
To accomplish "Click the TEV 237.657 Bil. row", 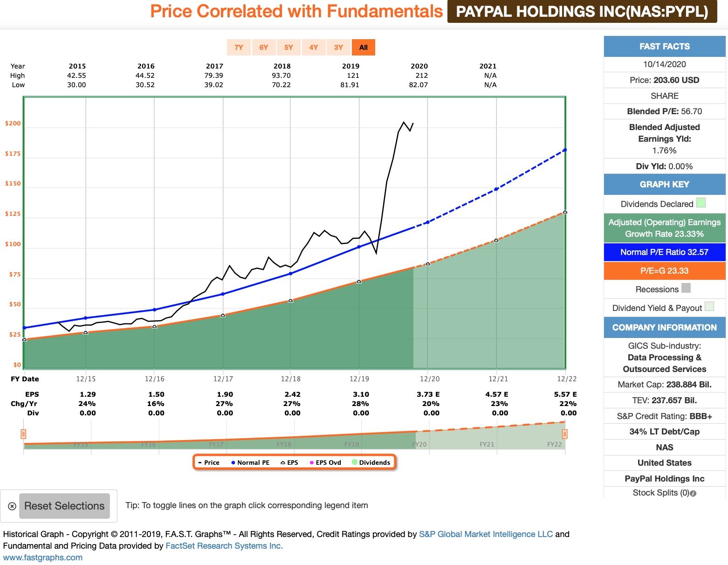I will click(665, 400).
